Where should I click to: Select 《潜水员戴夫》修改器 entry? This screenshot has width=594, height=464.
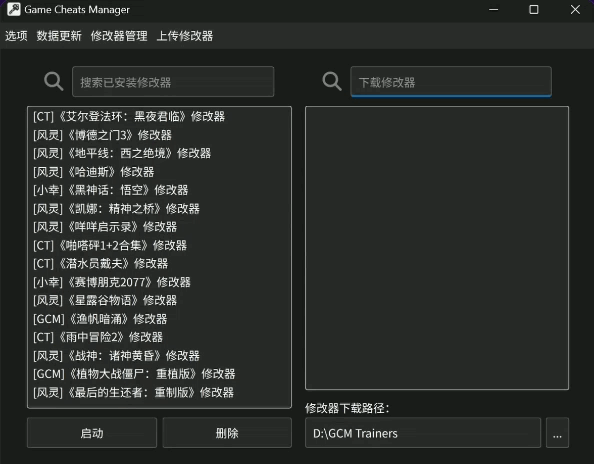pyautogui.click(x=159, y=264)
